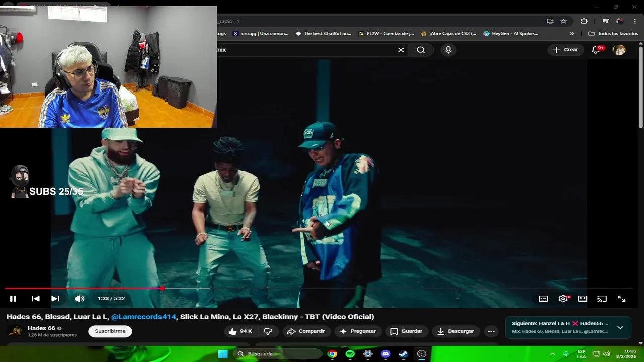Skip to next video
Screen dimensions: 644x362
coord(55,299)
